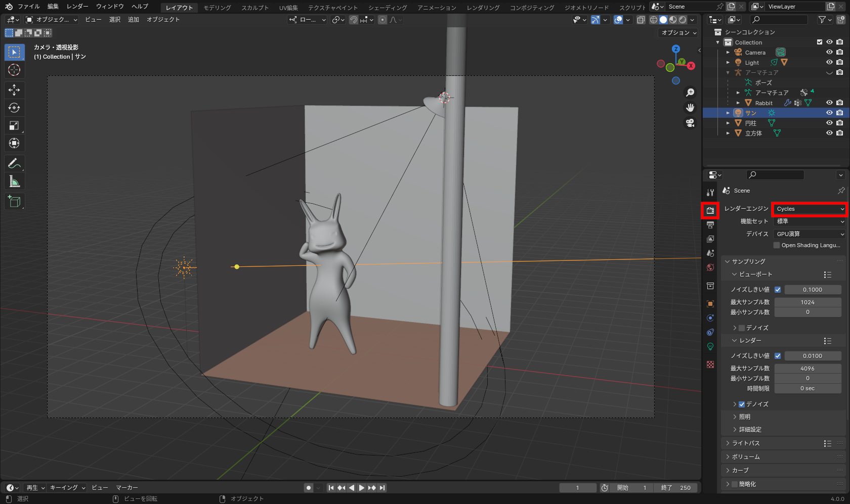Switch to the アニメーション workspace tab

pyautogui.click(x=437, y=8)
